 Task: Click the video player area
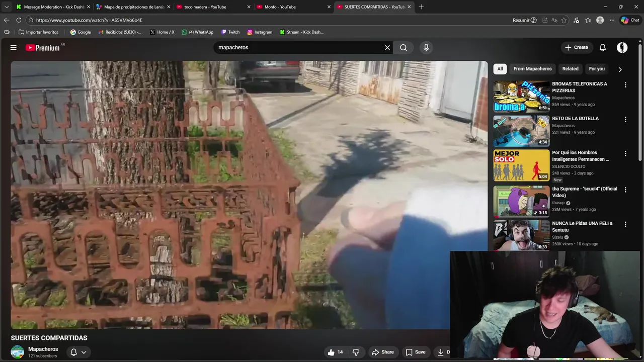click(x=249, y=195)
